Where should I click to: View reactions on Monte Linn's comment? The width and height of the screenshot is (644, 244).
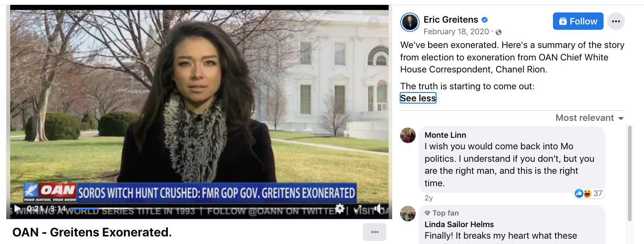[x=589, y=193]
